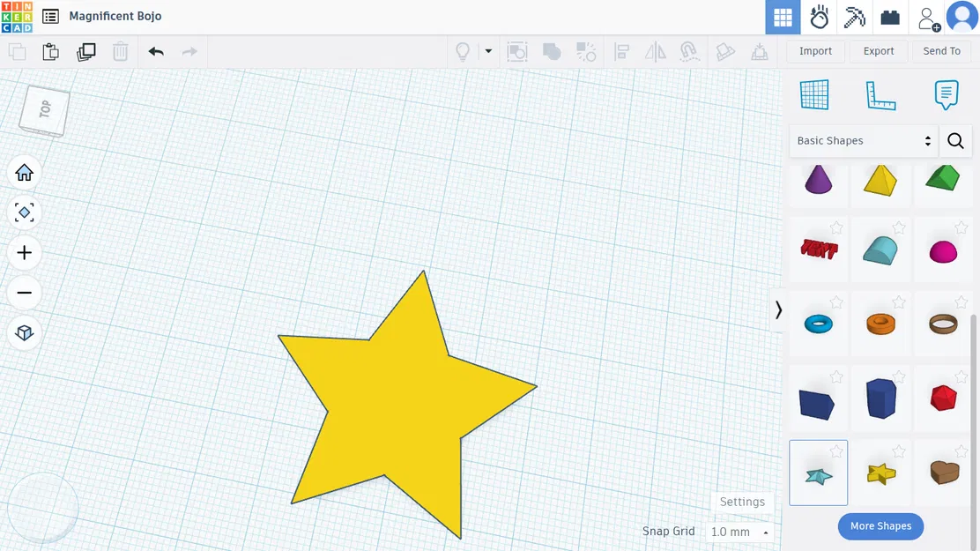Select the Ruler tool

879,94
